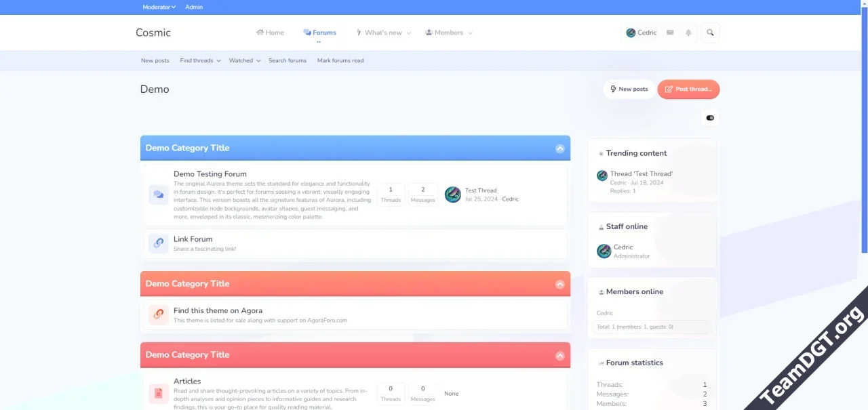868x410 pixels.
Task: Click the Post thread button
Action: 688,89
